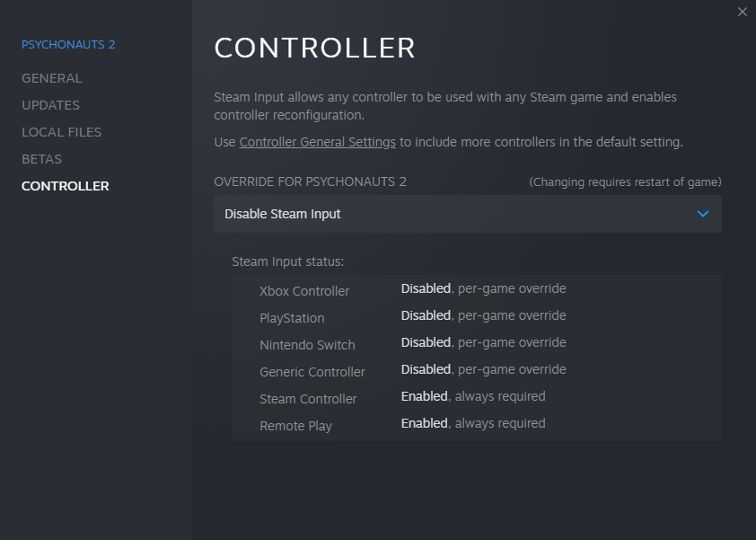
Task: Click the Steam Input status heading
Action: 287,262
